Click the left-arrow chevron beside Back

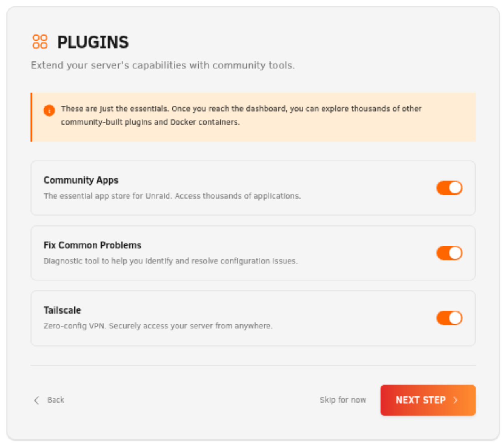[x=36, y=400]
